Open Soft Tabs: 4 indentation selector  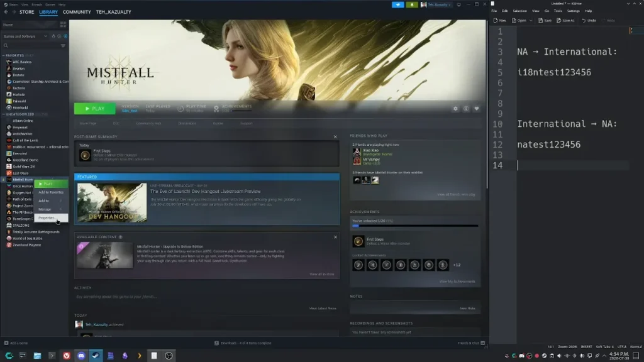pyautogui.click(x=604, y=347)
